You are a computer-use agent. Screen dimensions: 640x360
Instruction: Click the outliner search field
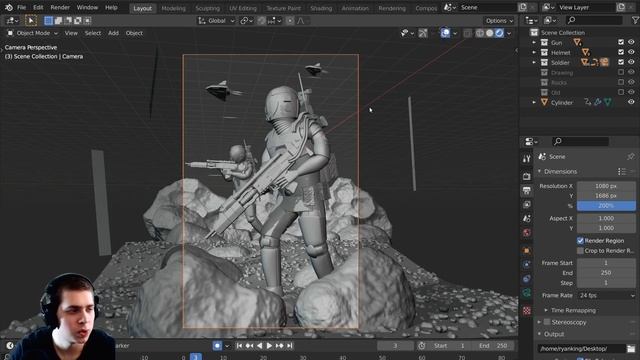pyautogui.click(x=595, y=20)
